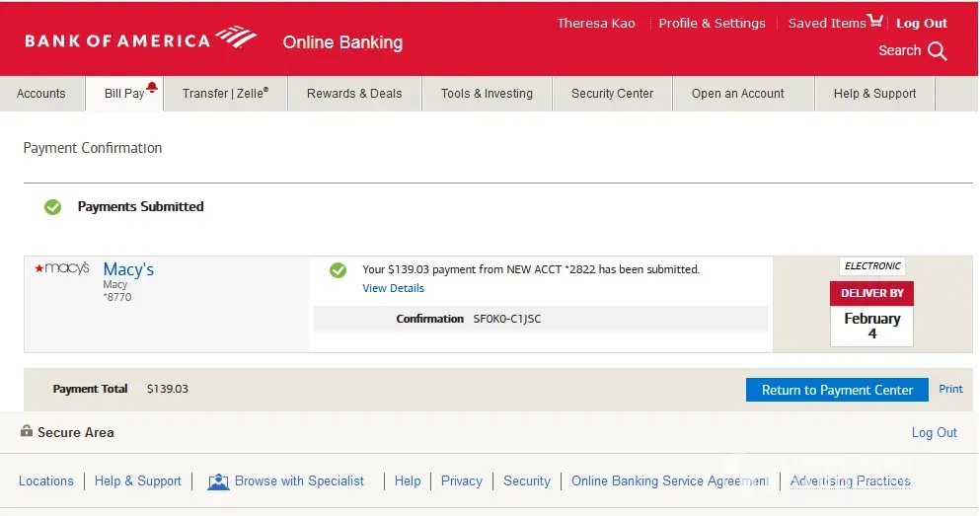
Task: Click the Payment Total $139.03 amount
Action: point(168,389)
